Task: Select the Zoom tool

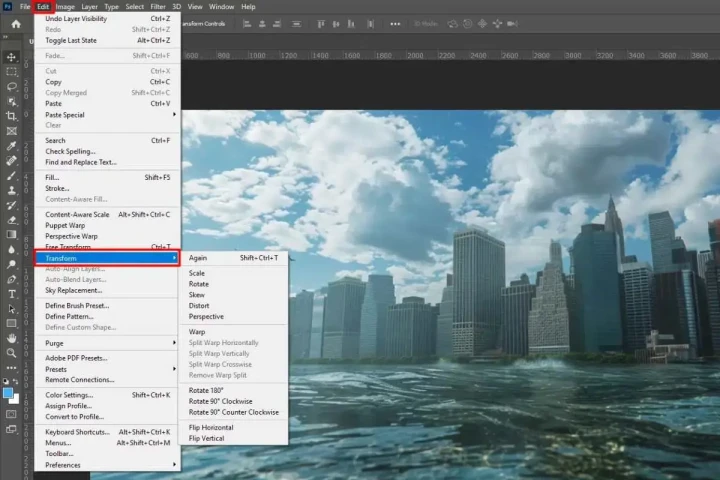Action: 11,353
